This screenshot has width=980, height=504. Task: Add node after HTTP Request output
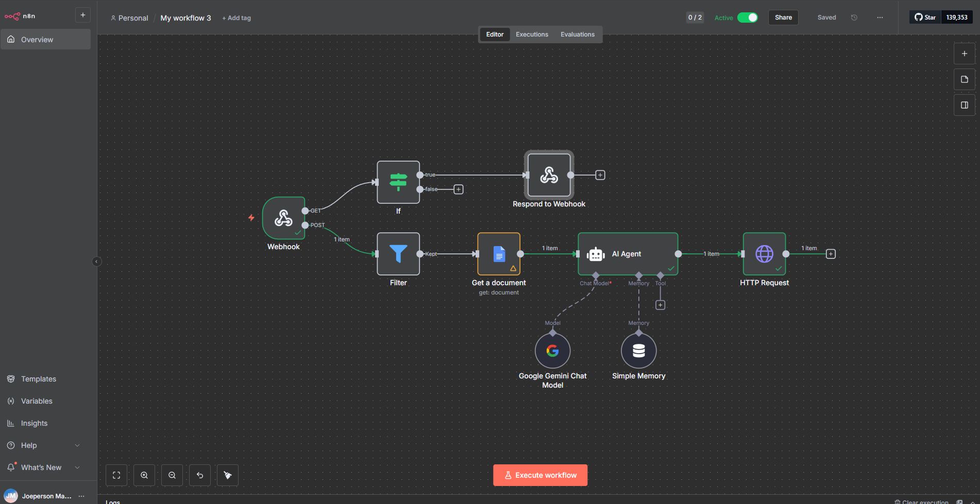click(831, 254)
